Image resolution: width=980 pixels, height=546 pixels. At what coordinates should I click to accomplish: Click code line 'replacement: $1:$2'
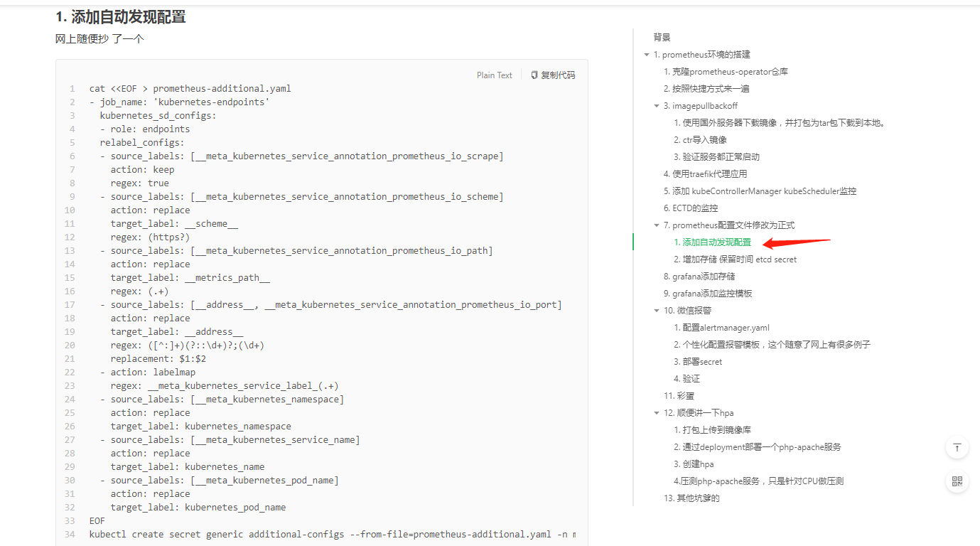click(x=158, y=359)
